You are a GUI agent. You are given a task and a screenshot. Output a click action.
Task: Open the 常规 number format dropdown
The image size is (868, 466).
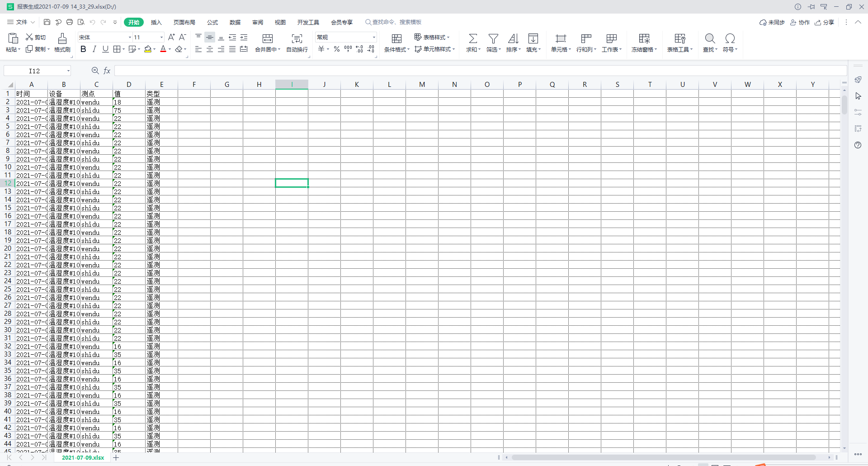pos(374,37)
